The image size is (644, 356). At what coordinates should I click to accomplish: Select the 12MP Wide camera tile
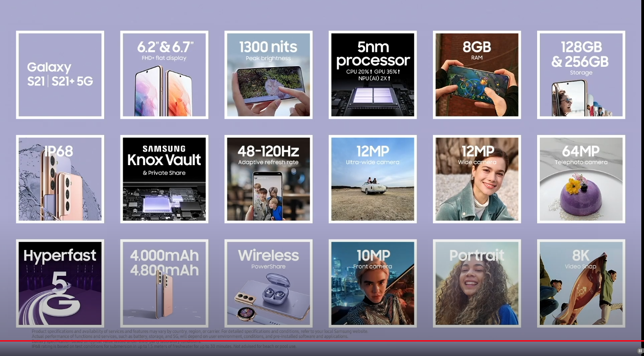477,179
